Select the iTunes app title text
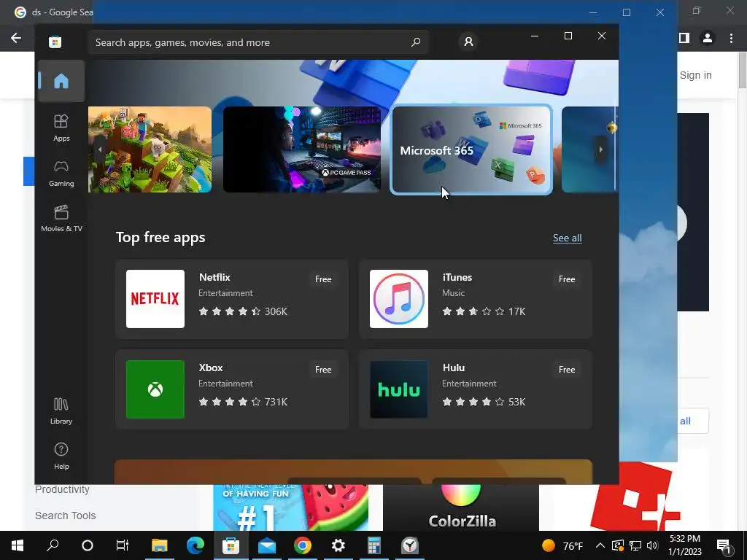The image size is (747, 560). (457, 277)
